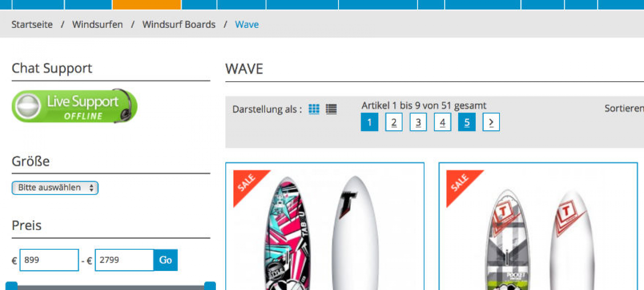Open Windsurfen breadcrumb link
This screenshot has height=290, width=644.
98,24
